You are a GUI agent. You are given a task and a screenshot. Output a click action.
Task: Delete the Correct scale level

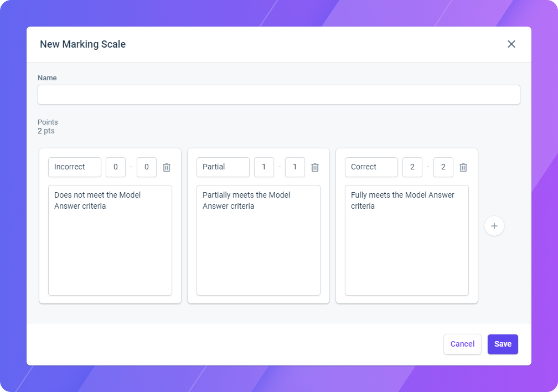(x=463, y=167)
